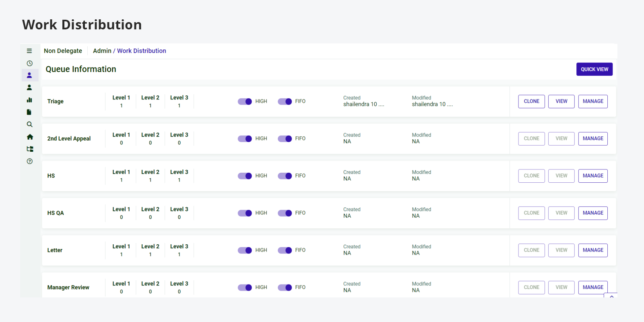Toggle HIGH switch for Triage queue
644x322 pixels.
[245, 101]
